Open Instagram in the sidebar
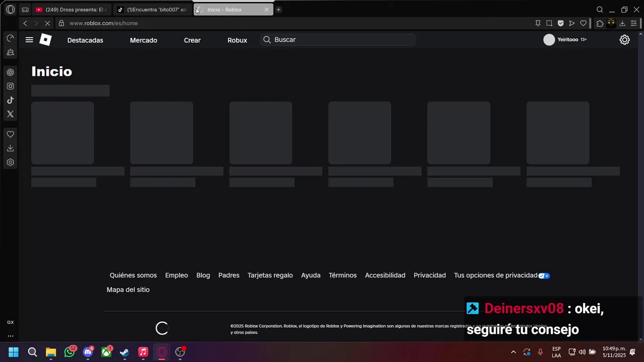This screenshot has height=362, width=644. pyautogui.click(x=10, y=86)
